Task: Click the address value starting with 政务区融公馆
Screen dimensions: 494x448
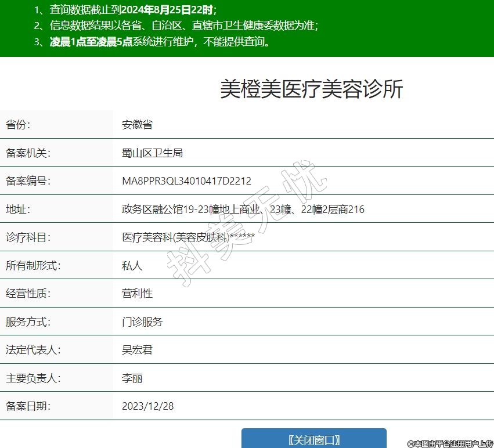Action: pyautogui.click(x=243, y=209)
